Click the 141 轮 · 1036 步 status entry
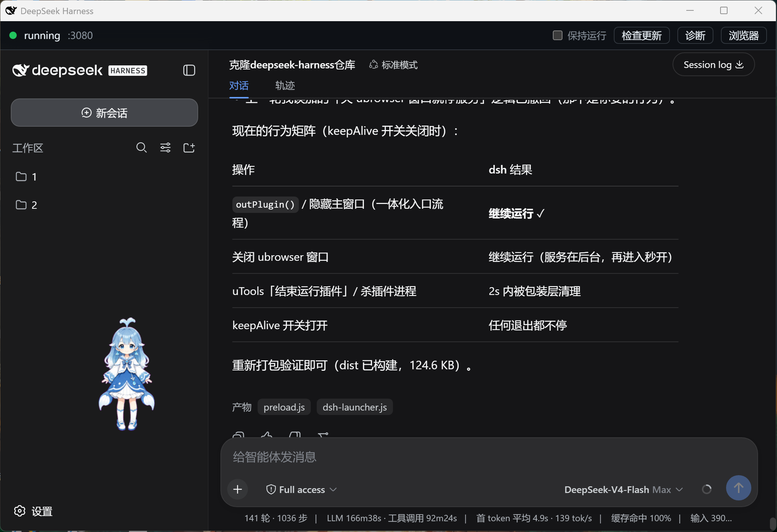The height and width of the screenshot is (532, 777). (x=276, y=518)
